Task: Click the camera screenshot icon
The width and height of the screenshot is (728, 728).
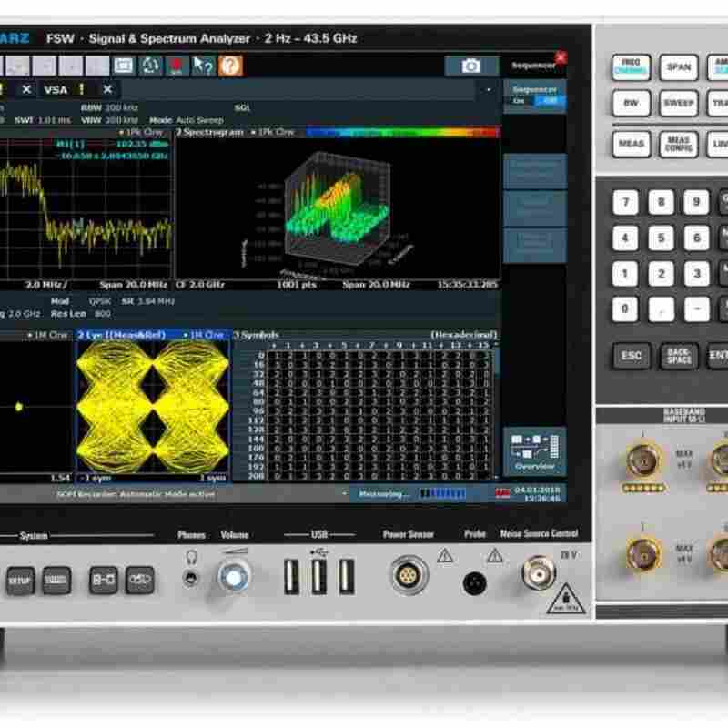Action: click(471, 66)
